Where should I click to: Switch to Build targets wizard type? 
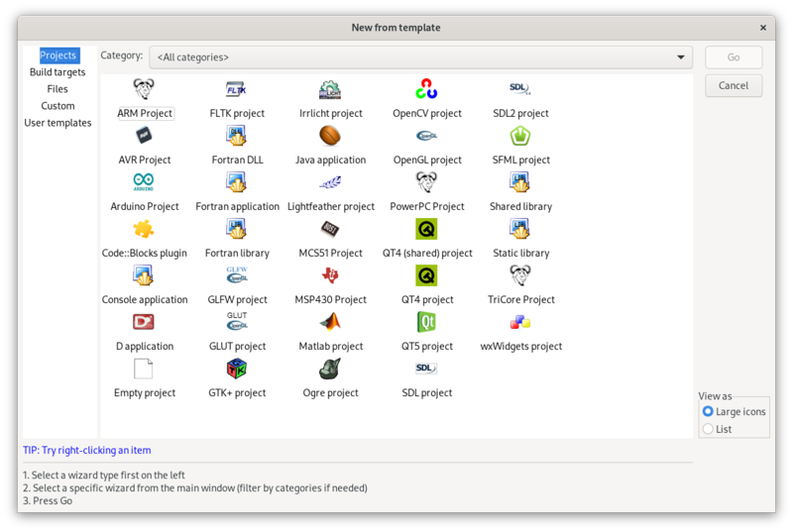pos(57,72)
